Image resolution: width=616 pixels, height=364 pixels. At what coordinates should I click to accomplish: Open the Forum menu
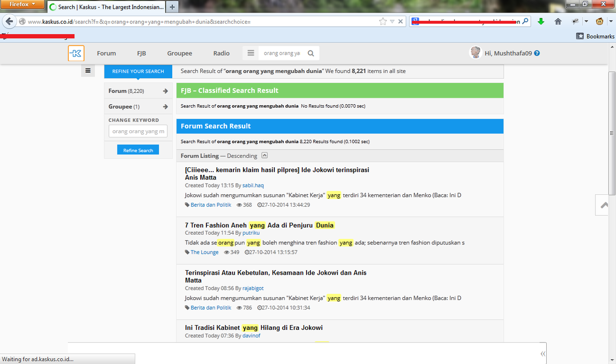click(x=106, y=53)
